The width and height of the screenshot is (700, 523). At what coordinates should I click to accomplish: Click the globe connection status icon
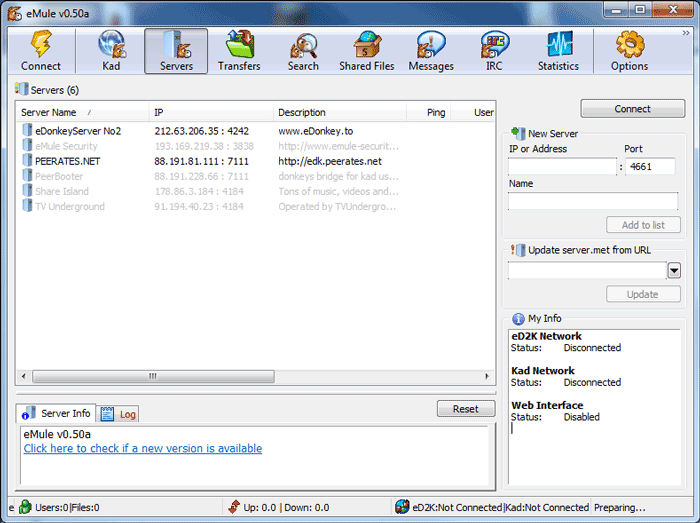coord(402,507)
